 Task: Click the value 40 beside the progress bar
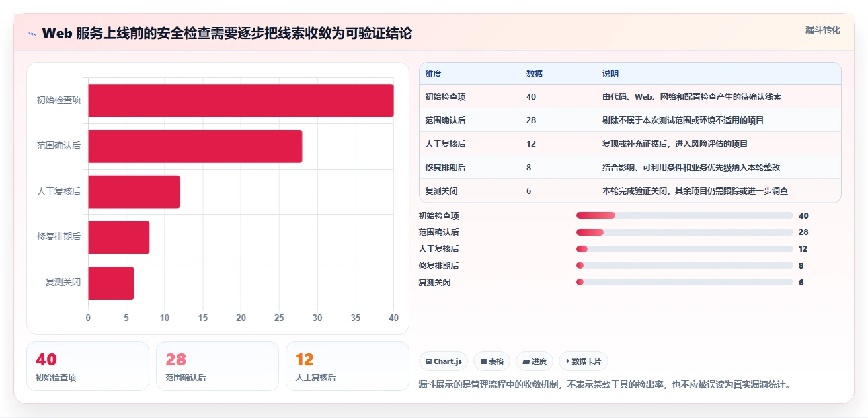(803, 215)
